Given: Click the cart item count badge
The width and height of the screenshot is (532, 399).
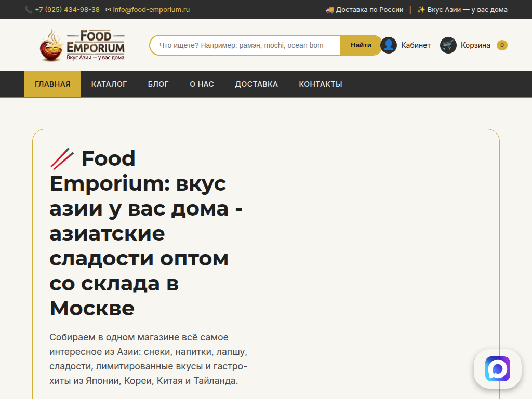Looking at the screenshot, I should (502, 45).
